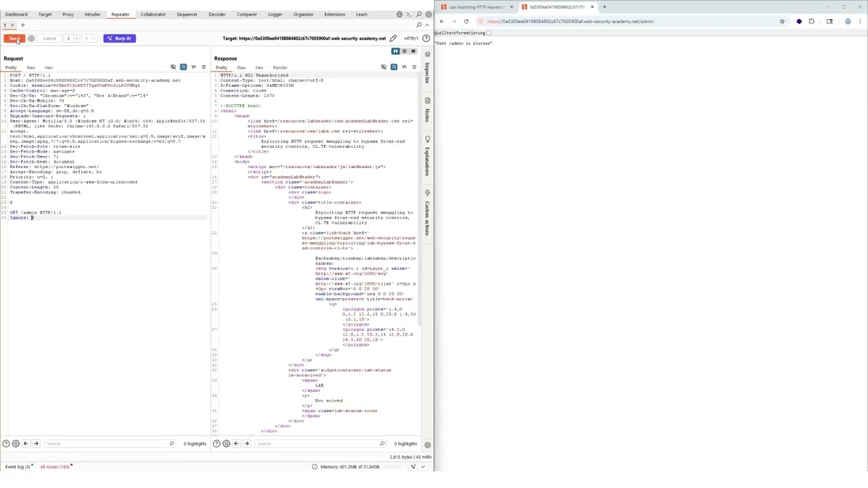Switch Response view to Raw
868x488 pixels.
[x=241, y=68]
